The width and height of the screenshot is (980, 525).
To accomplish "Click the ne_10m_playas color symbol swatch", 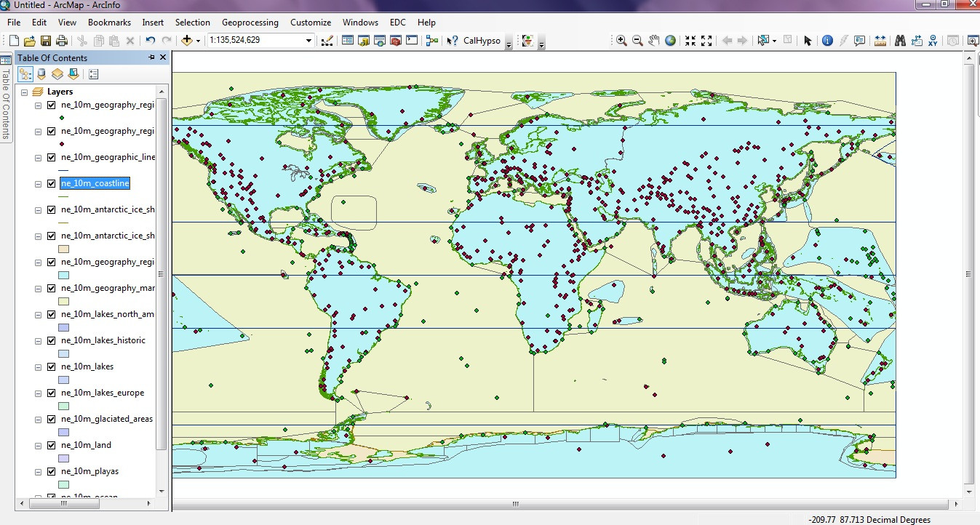I will point(63,484).
